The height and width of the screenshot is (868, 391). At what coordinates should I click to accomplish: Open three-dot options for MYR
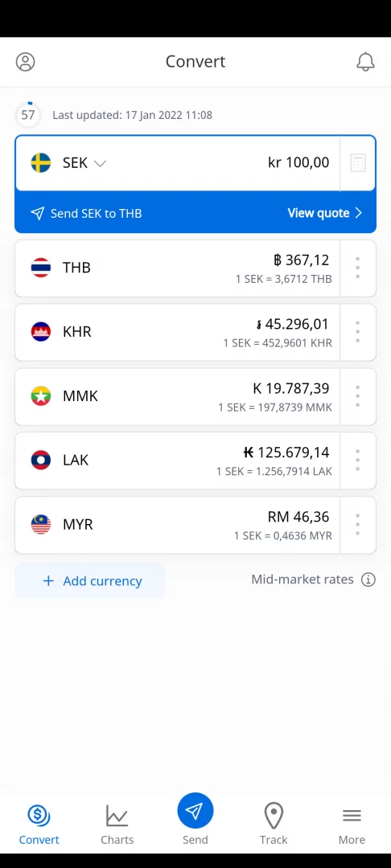point(358,525)
